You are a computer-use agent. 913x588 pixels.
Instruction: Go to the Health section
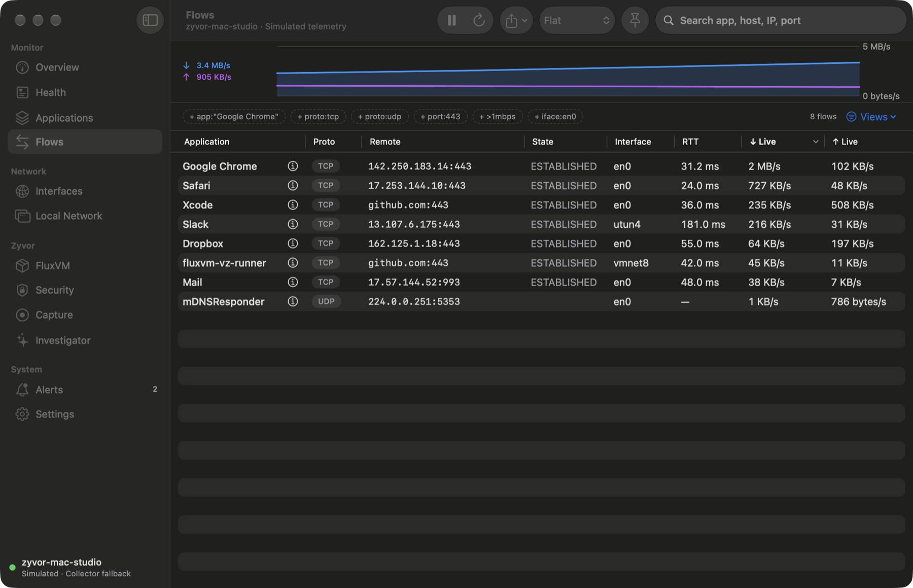coord(85,92)
